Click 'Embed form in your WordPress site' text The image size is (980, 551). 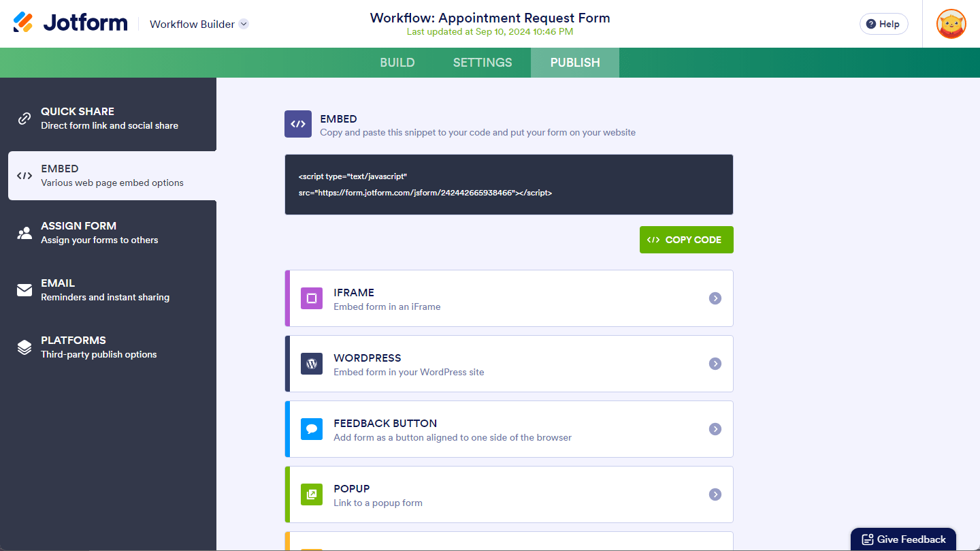(x=409, y=373)
